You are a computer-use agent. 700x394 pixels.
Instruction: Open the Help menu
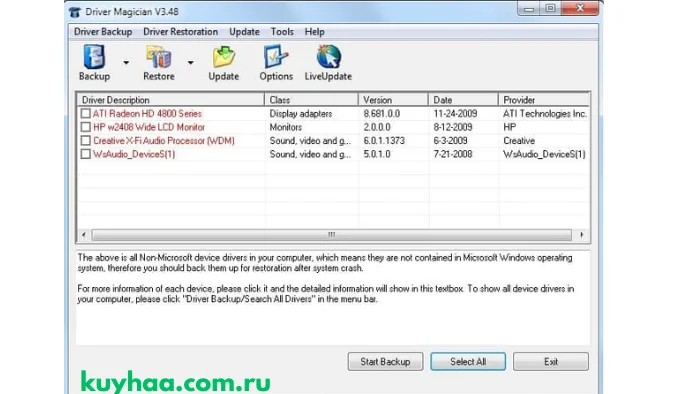point(314,32)
